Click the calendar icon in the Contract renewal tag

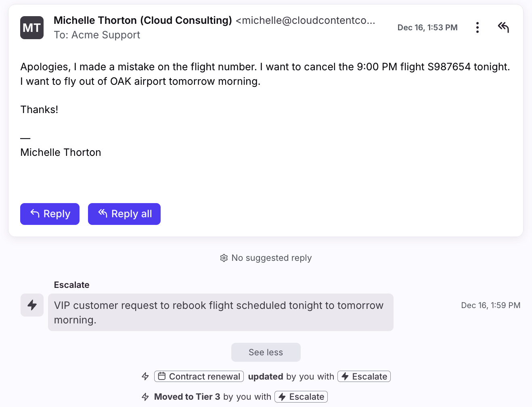[162, 376]
